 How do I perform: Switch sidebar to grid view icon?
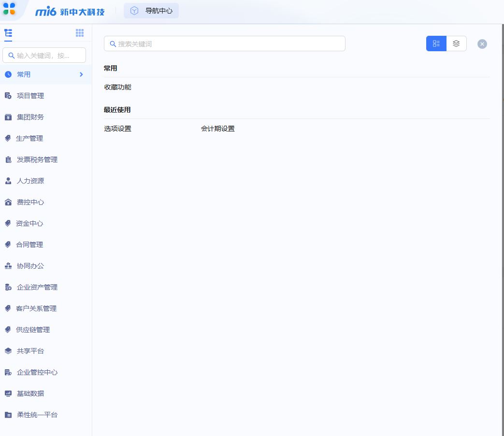tap(80, 33)
